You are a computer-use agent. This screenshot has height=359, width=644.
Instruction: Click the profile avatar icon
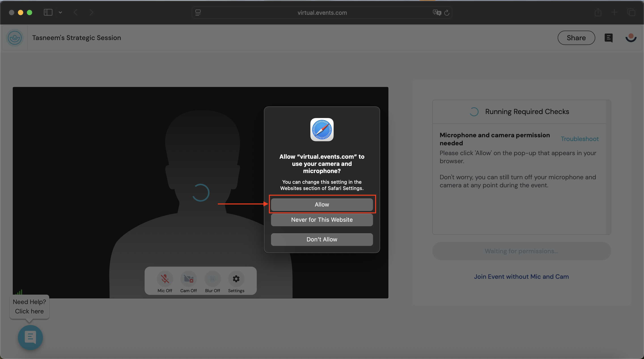point(631,38)
